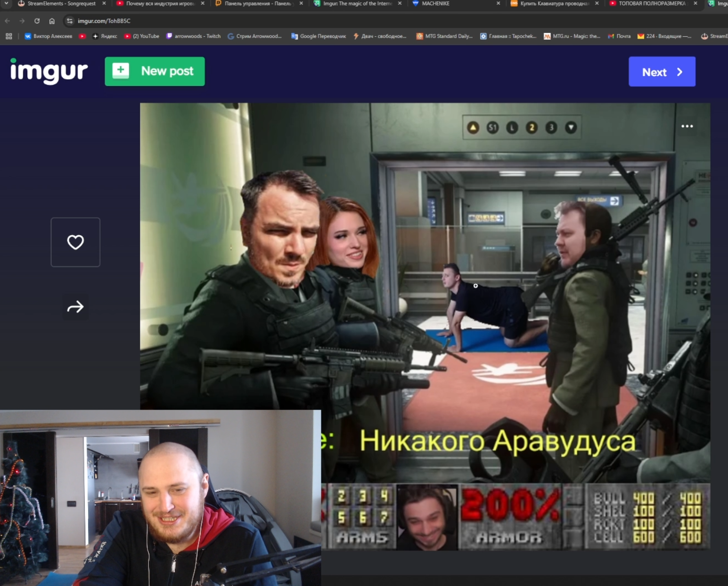The image size is (728, 586).
Task: Open the (2) YouTube bookmark
Action: (x=142, y=36)
